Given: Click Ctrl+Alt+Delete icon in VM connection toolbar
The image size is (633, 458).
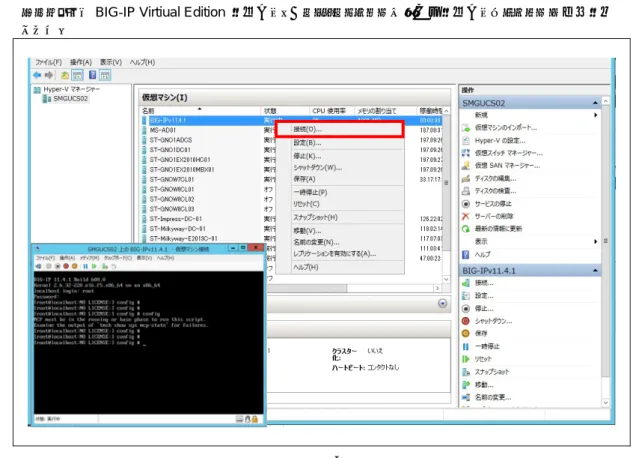Looking at the screenshot, I should click(39, 266).
